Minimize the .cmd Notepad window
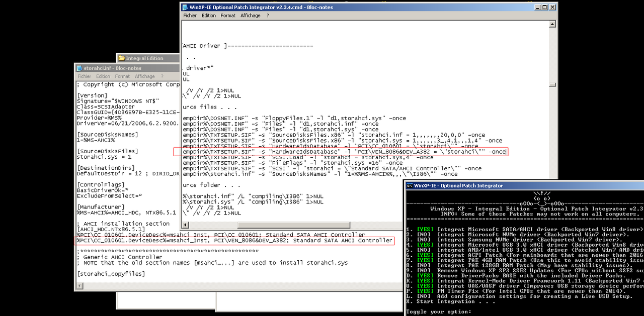Image resolution: width=644 pixels, height=316 pixels. (x=538, y=7)
